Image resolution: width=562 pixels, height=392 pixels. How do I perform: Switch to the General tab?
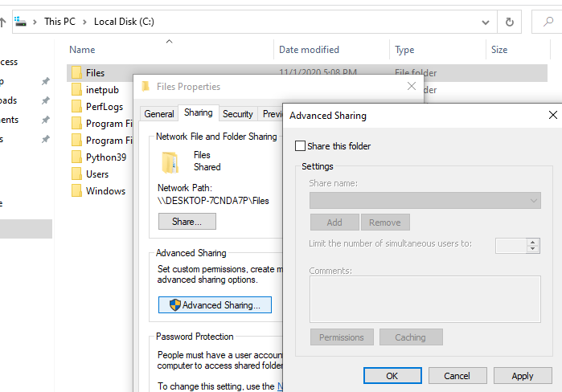pos(159,114)
